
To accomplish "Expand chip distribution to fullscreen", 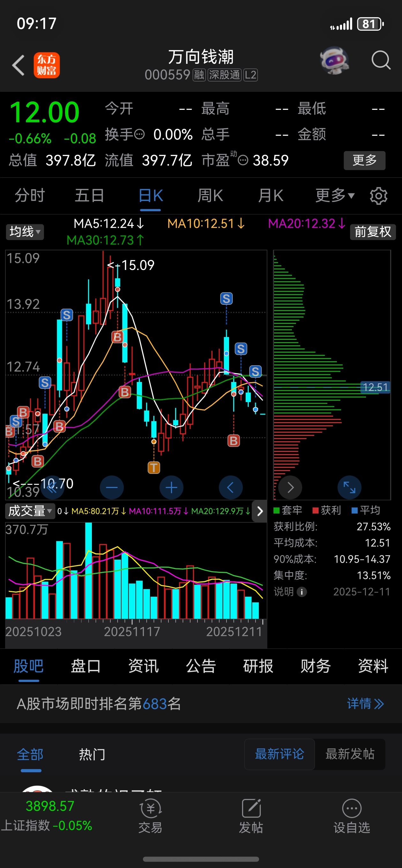I will click(x=349, y=487).
